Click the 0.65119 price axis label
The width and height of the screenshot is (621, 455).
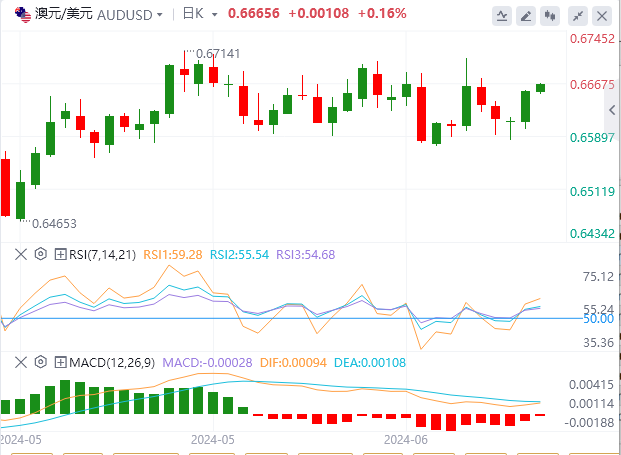(592, 192)
